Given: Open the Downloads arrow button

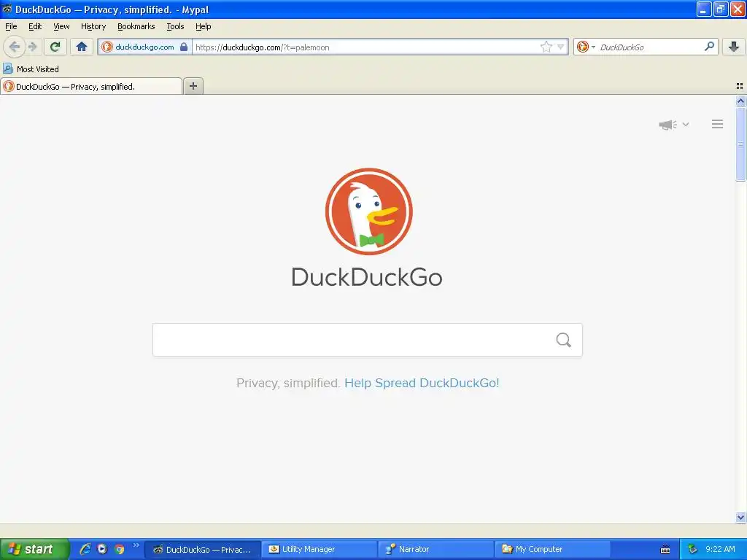Looking at the screenshot, I should [x=734, y=47].
